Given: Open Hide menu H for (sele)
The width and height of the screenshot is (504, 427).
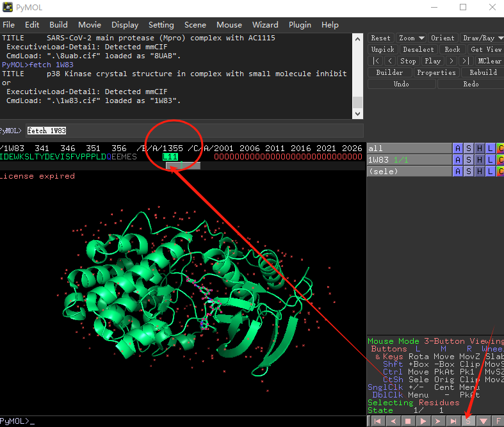Looking at the screenshot, I should tap(479, 172).
